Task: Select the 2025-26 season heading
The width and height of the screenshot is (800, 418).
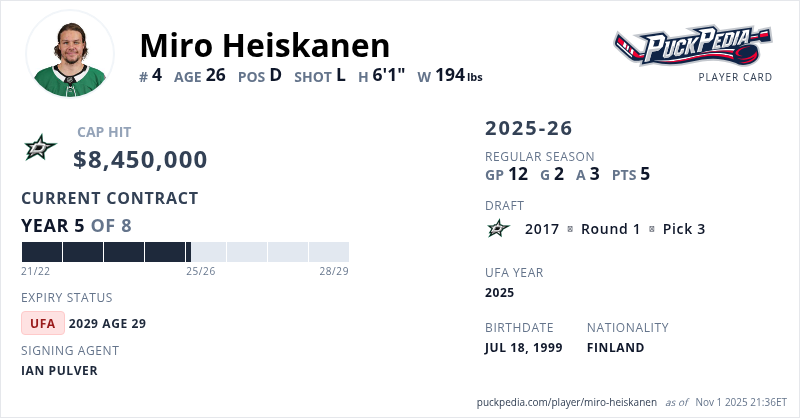Action: point(529,128)
